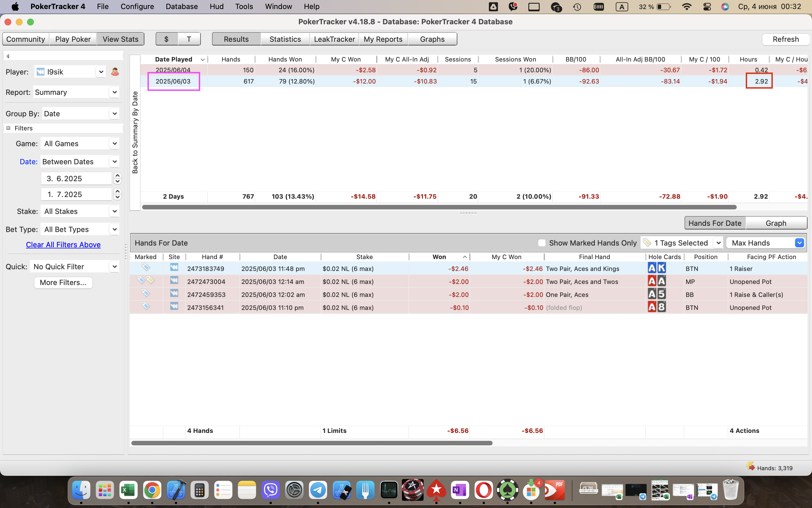Open PokerTracker green spade chip in Dock
Image resolution: width=812 pixels, height=508 pixels.
(507, 491)
